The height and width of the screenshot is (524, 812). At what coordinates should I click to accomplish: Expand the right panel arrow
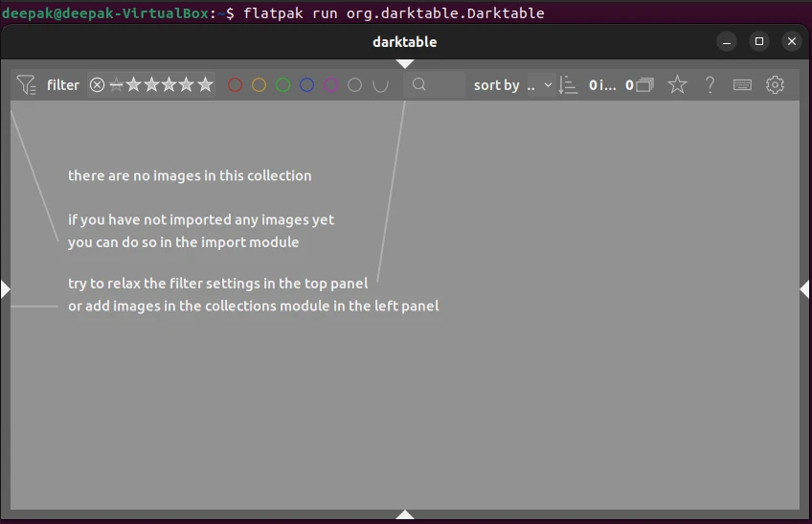click(804, 289)
